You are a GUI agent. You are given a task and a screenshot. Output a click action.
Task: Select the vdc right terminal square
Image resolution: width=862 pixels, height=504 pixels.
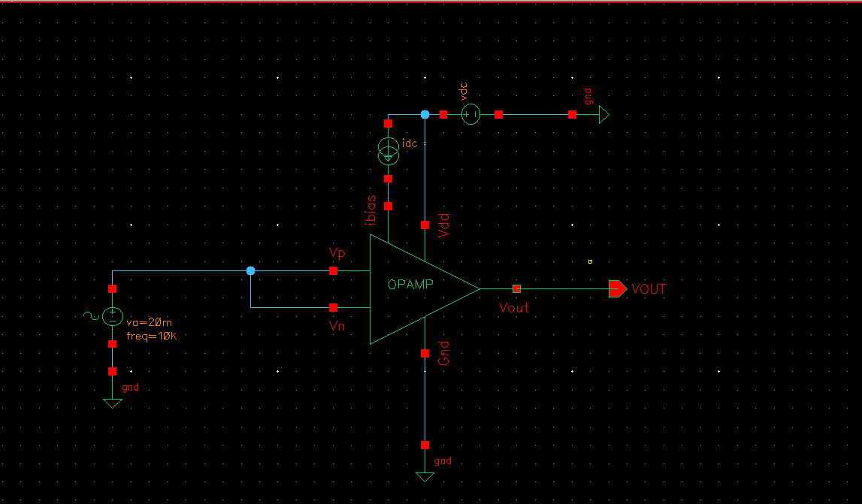point(498,114)
